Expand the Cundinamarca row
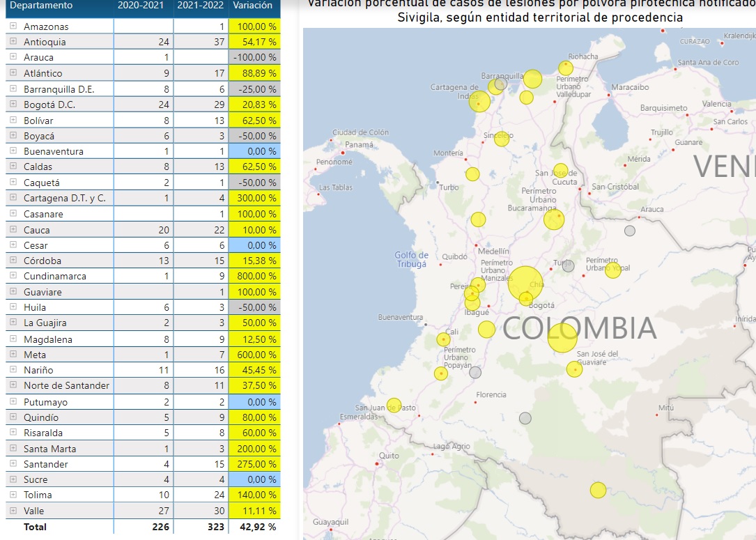The height and width of the screenshot is (540, 756). click(x=13, y=276)
